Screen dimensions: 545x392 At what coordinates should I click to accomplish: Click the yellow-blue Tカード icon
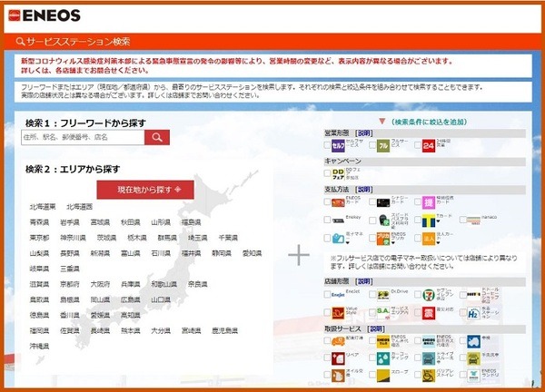(x=428, y=220)
